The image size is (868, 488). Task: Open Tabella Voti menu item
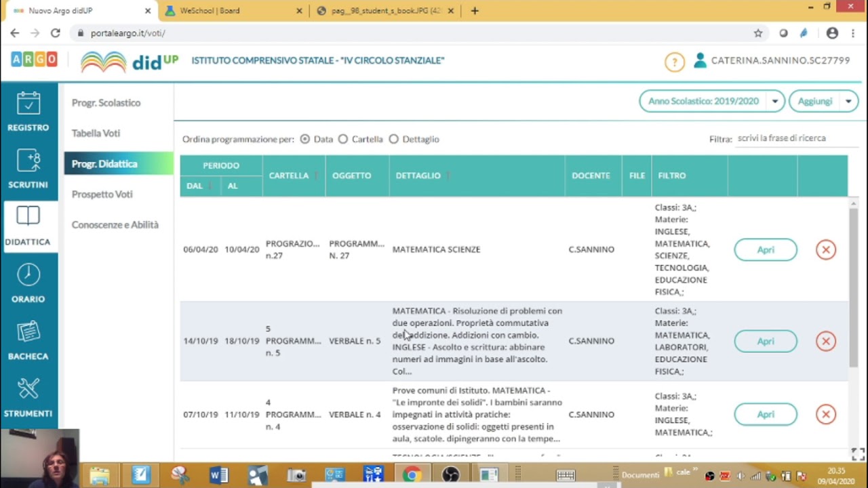(x=96, y=133)
